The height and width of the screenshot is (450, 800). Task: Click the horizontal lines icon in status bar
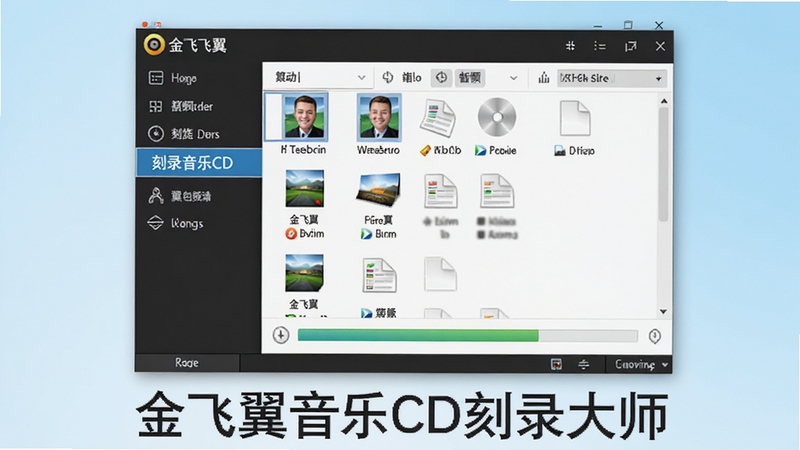point(584,364)
